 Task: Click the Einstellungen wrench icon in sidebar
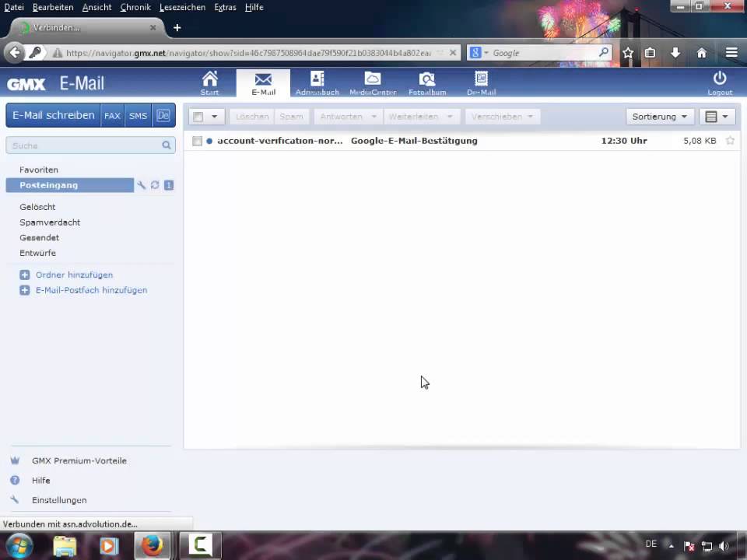pos(15,499)
